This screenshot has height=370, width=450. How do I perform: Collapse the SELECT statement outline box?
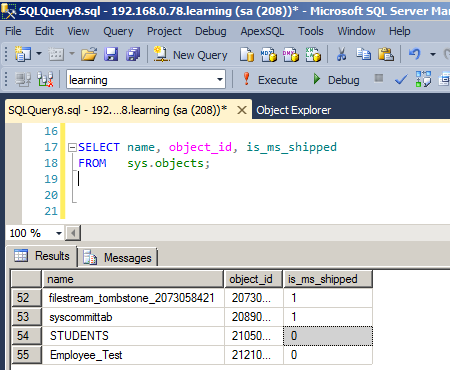click(72, 147)
